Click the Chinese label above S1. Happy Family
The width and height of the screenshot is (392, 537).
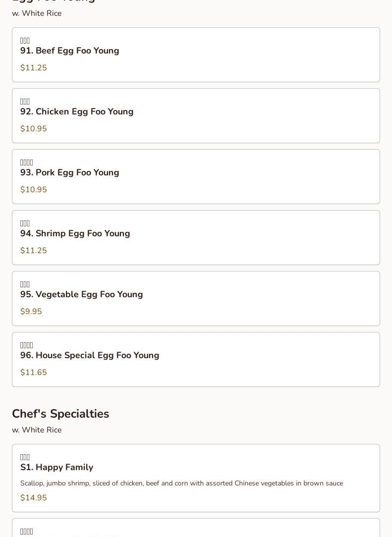click(x=25, y=457)
